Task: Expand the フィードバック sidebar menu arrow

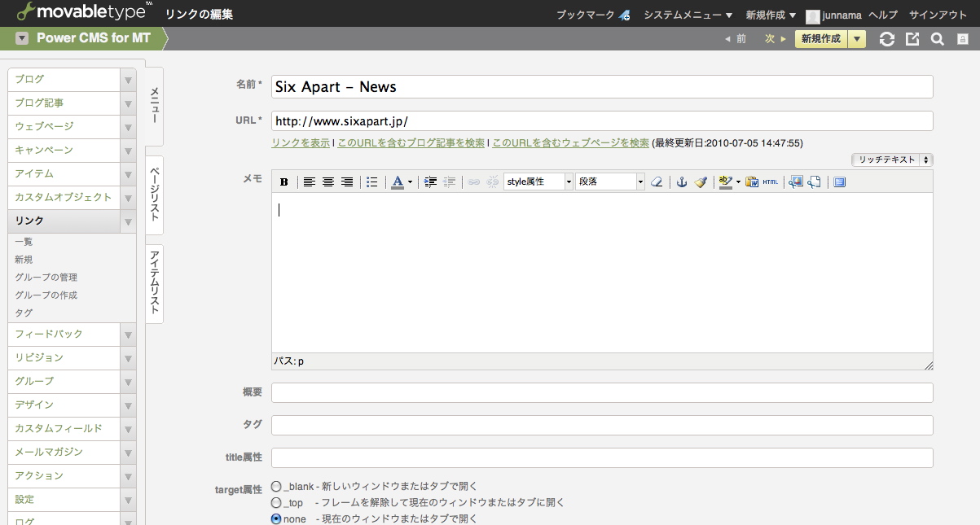Action: click(x=128, y=334)
